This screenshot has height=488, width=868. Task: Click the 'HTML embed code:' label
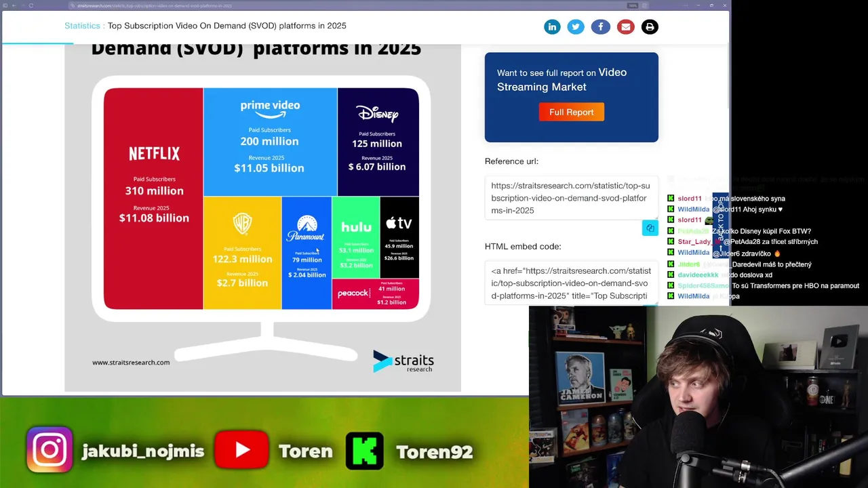coord(523,247)
